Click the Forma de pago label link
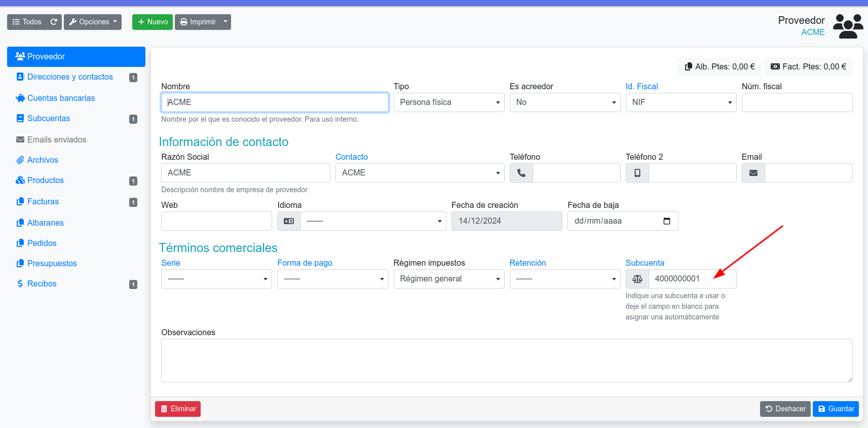 (305, 263)
